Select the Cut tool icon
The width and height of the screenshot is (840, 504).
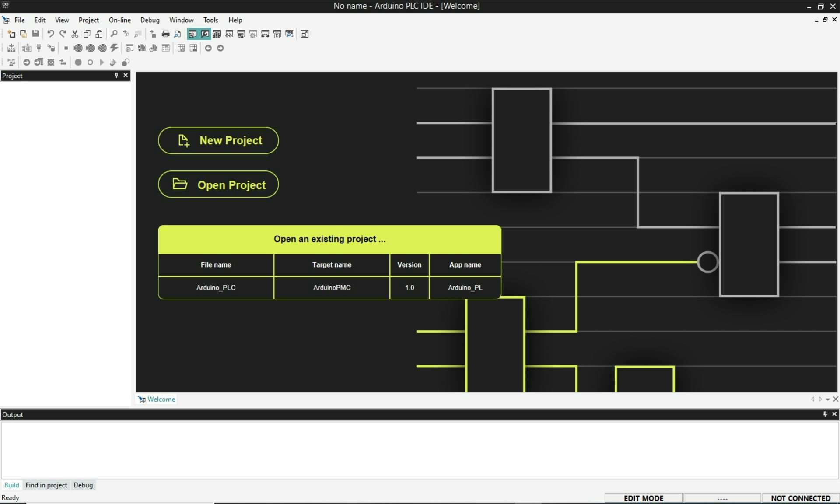75,34
